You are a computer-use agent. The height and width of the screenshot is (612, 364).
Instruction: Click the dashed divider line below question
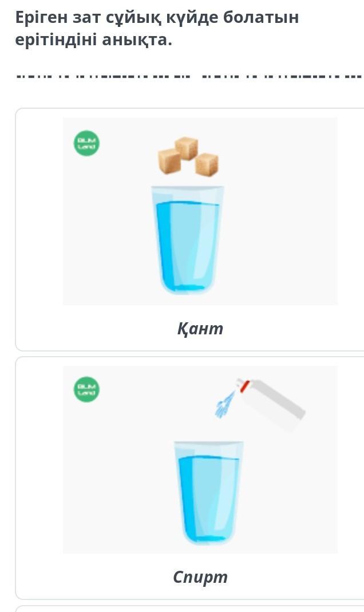pos(189,76)
